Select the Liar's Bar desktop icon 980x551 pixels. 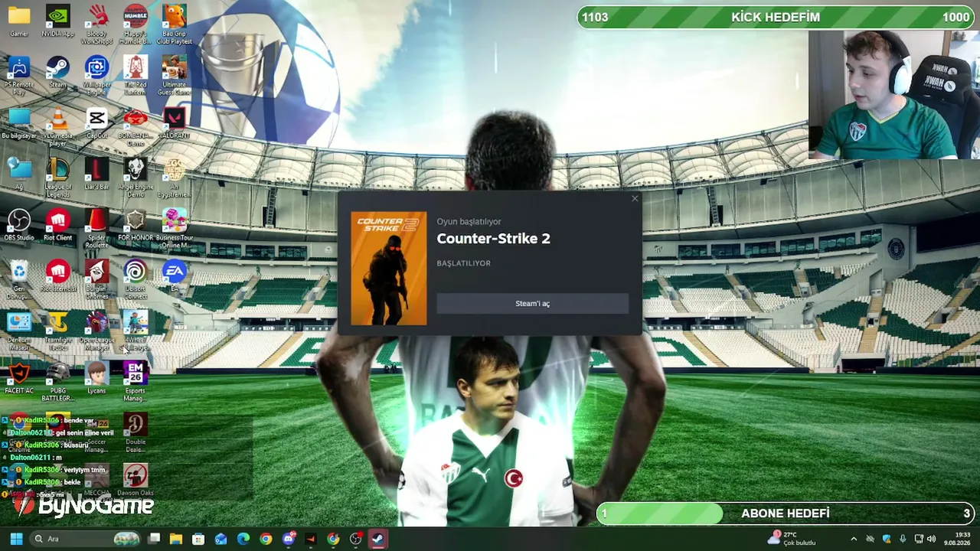pyautogui.click(x=96, y=174)
